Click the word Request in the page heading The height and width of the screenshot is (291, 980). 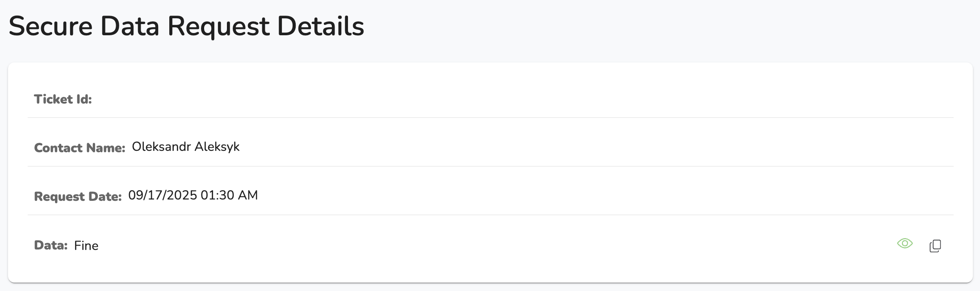pos(218,27)
